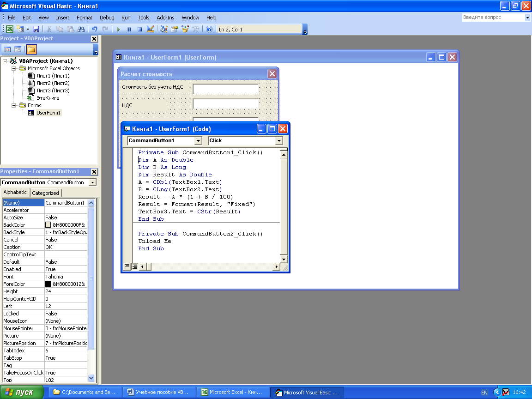Open the Tools menu
The image size is (532, 399).
144,18
